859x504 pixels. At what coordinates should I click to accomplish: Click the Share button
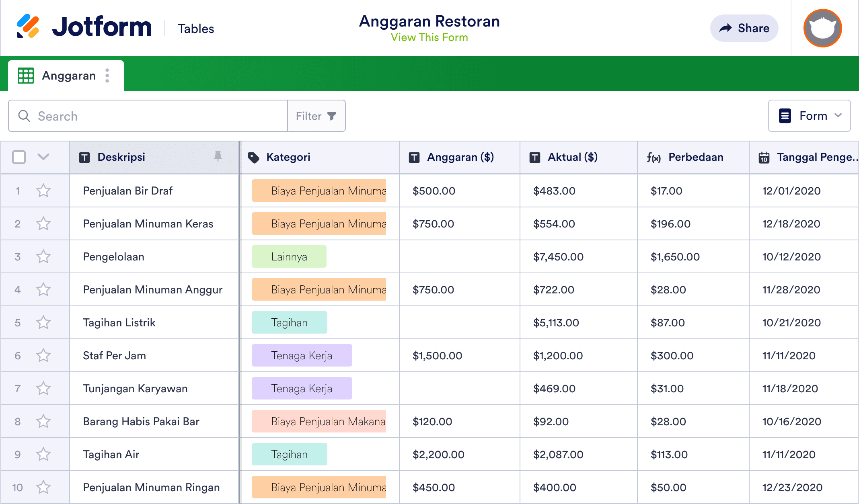click(744, 28)
